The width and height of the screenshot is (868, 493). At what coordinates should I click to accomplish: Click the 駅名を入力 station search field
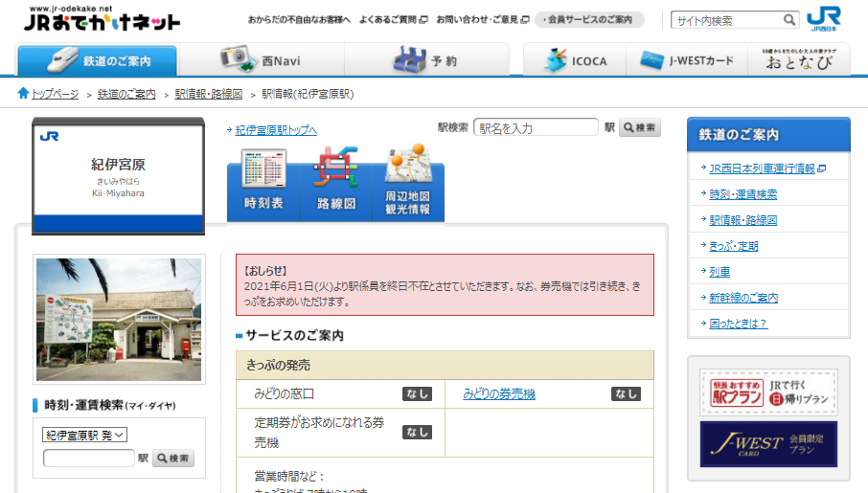pos(536,128)
